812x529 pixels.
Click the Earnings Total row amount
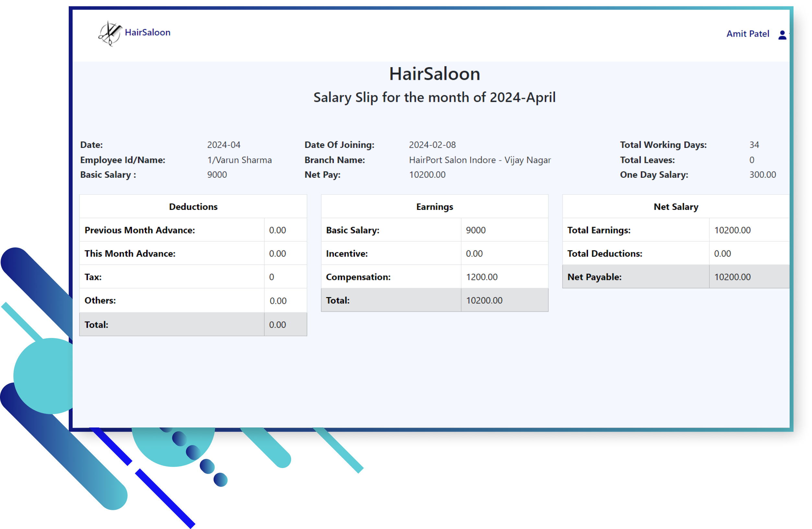coord(484,300)
